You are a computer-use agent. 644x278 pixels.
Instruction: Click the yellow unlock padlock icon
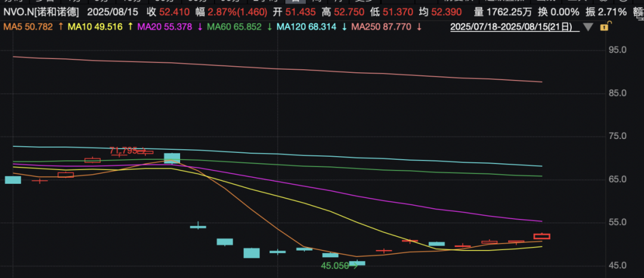tap(604, 27)
